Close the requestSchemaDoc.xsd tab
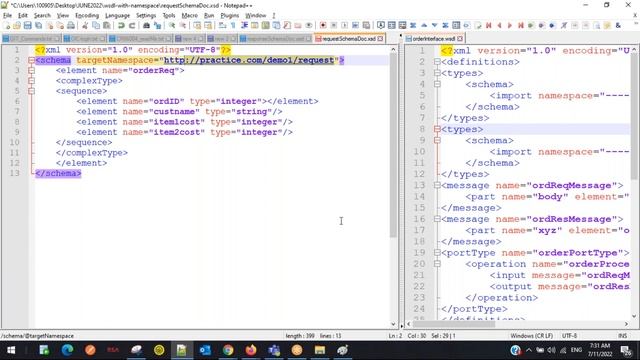Viewport: 640px width, 360px height. (x=380, y=39)
